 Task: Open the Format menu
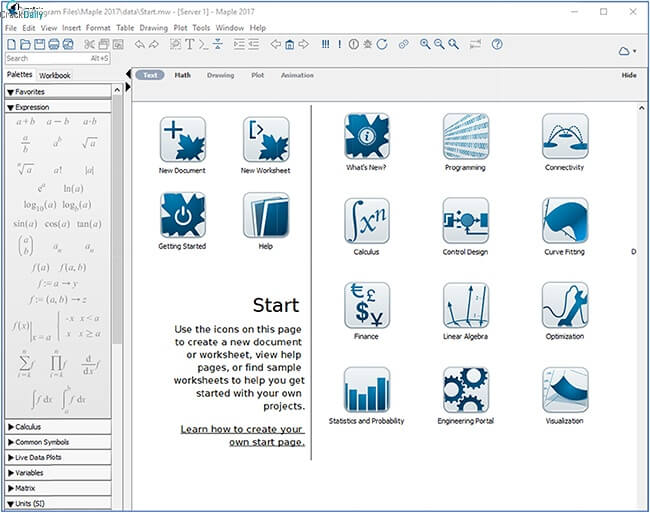click(98, 28)
